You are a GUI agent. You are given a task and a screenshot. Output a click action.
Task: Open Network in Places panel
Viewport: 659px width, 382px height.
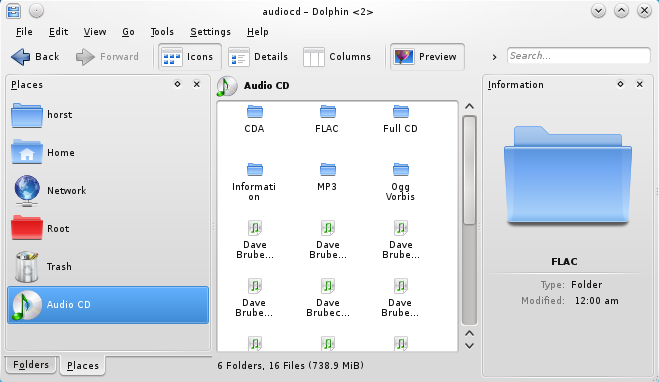[x=108, y=191]
